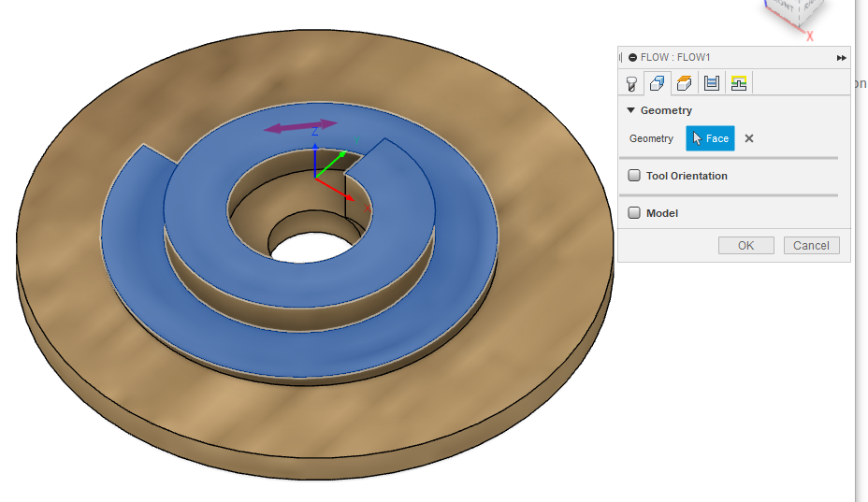Enable the Tool Orientation checkbox
Image resolution: width=868 pixels, height=502 pixels.
coord(634,176)
